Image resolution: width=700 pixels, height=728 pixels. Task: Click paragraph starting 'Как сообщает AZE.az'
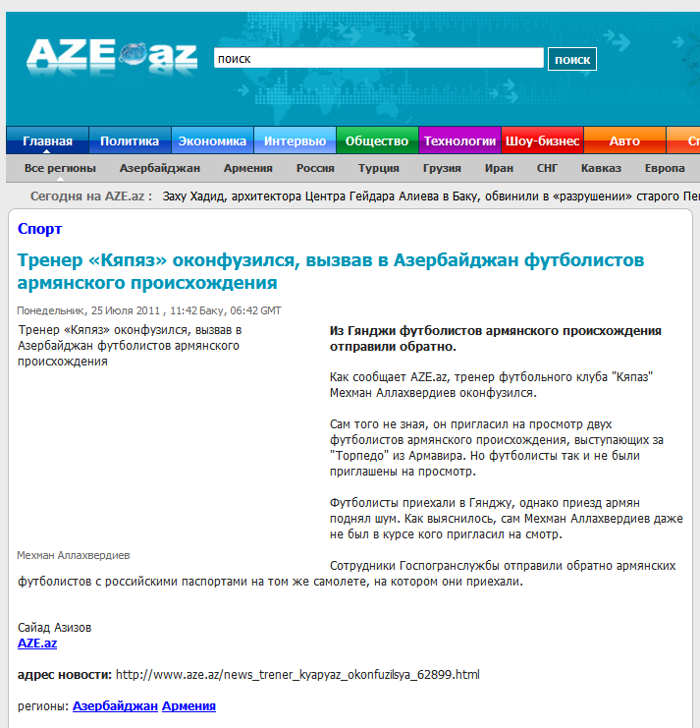[x=491, y=385]
